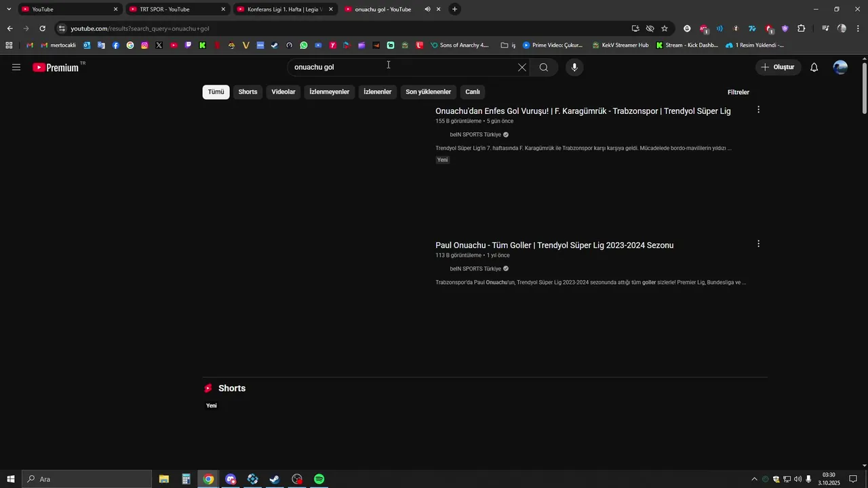Open Paul Onuachu Tüm Goller video title
The width and height of the screenshot is (868, 488).
(x=555, y=245)
